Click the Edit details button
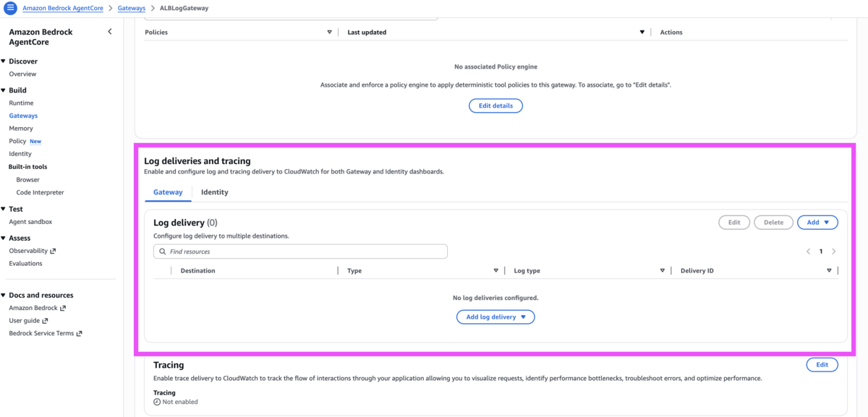The width and height of the screenshot is (868, 417). click(x=495, y=106)
